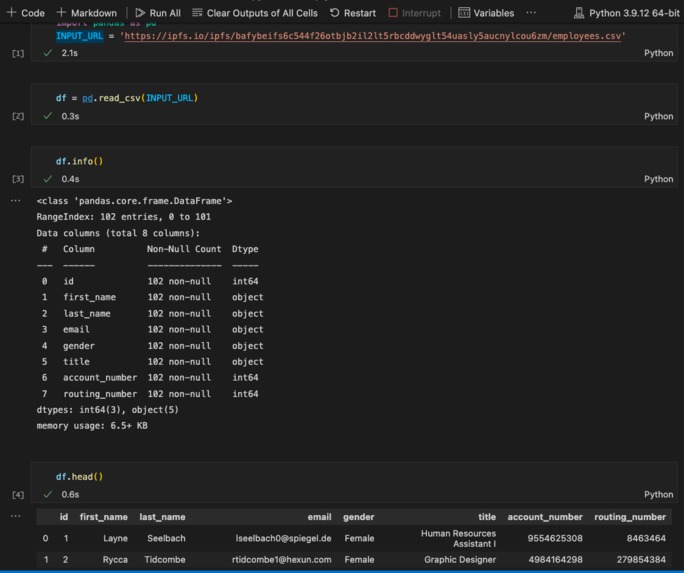Click the last_name column header

162,517
